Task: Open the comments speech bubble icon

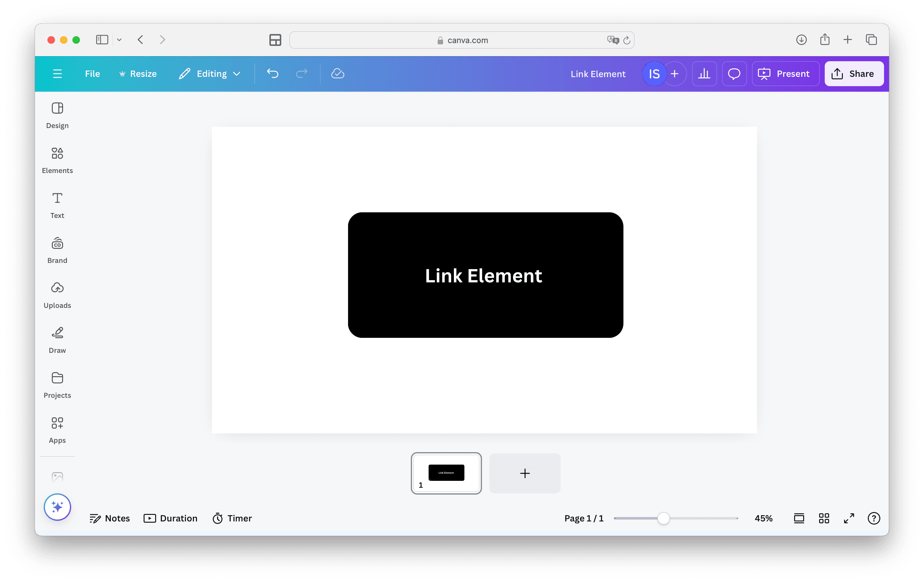Action: pos(734,74)
